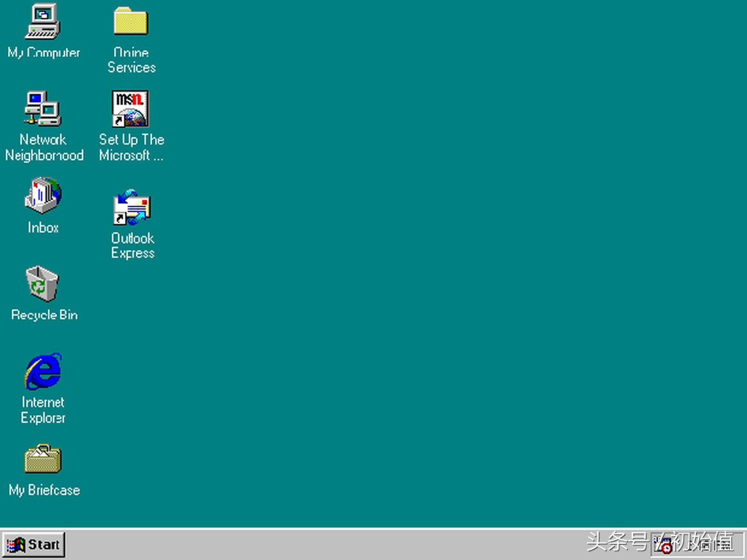Open the Online Services folder

point(130,21)
